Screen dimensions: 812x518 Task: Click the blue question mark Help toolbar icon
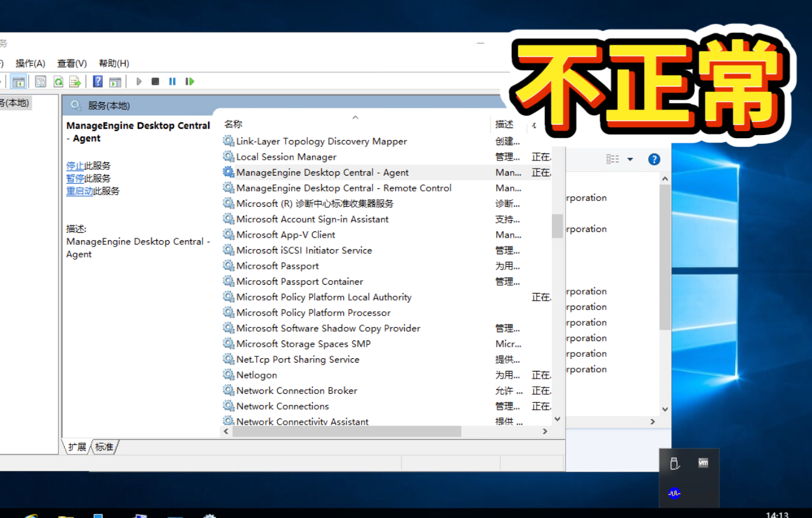point(98,82)
